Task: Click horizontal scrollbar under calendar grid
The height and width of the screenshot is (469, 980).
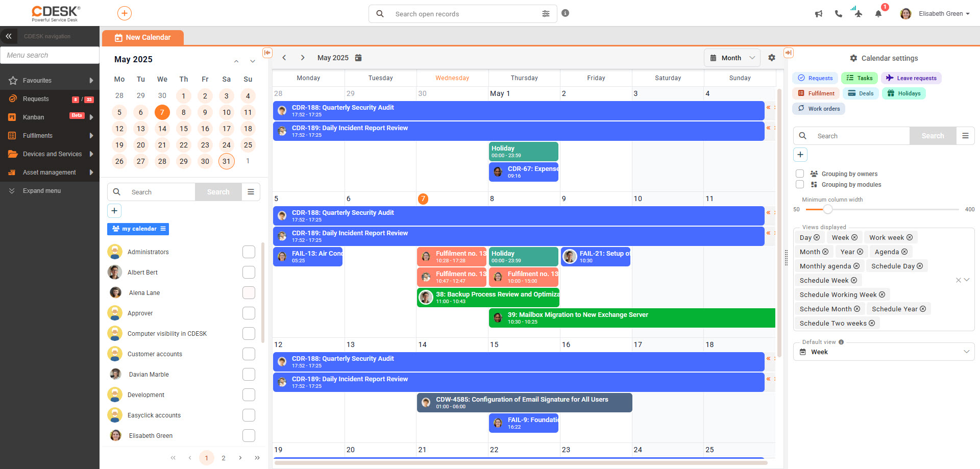Action: tap(521, 463)
